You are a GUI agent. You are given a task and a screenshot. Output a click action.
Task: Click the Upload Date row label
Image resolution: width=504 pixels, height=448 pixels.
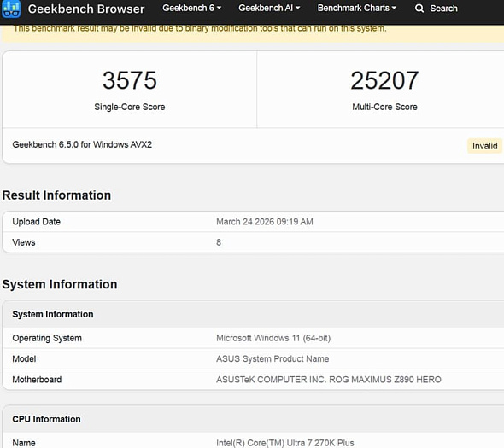click(37, 222)
